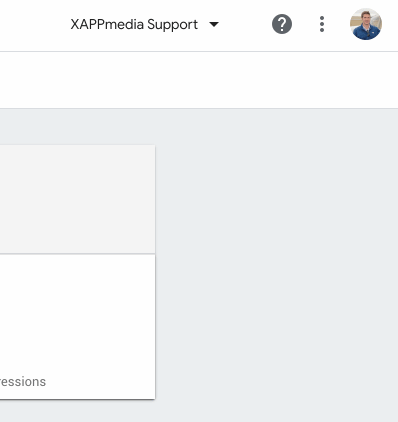Click empty gray background right of cards

coord(277,267)
